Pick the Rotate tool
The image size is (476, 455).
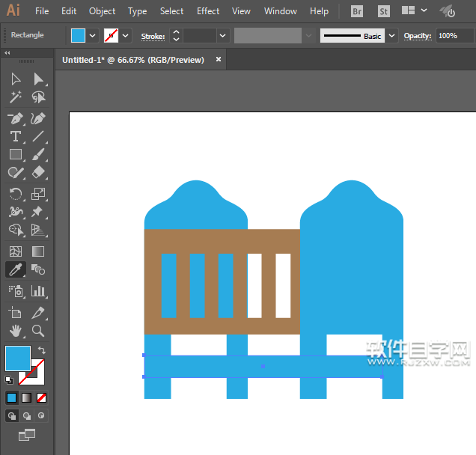(x=15, y=194)
